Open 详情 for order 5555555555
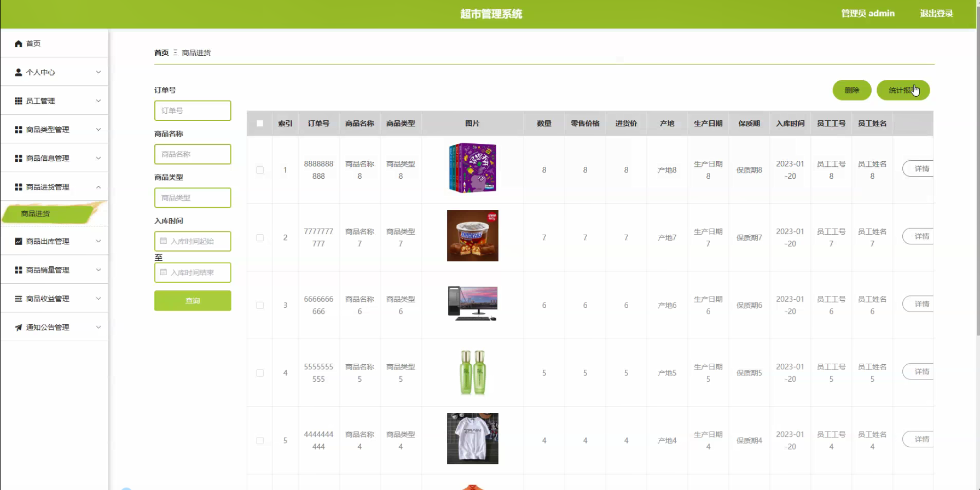The image size is (980, 490). [x=918, y=372]
